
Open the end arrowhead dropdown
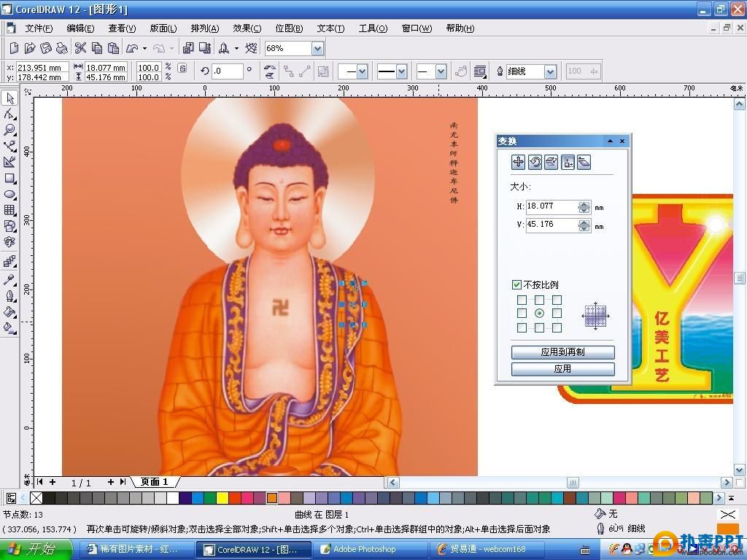pos(441,72)
